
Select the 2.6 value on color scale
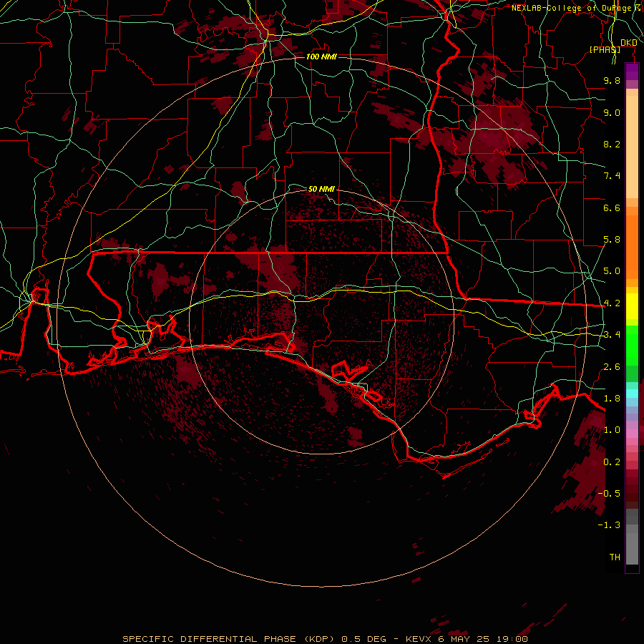[x=612, y=367]
